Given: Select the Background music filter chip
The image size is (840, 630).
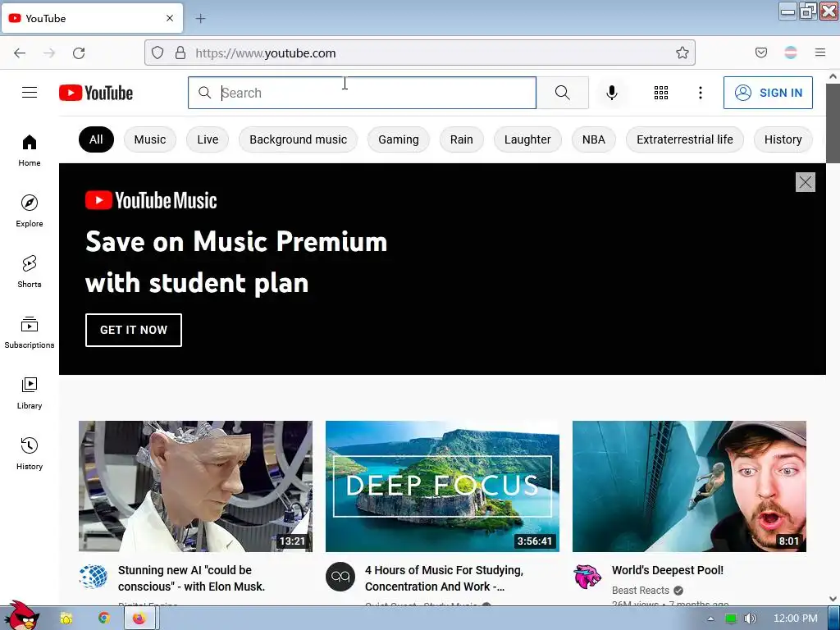Looking at the screenshot, I should coord(299,139).
